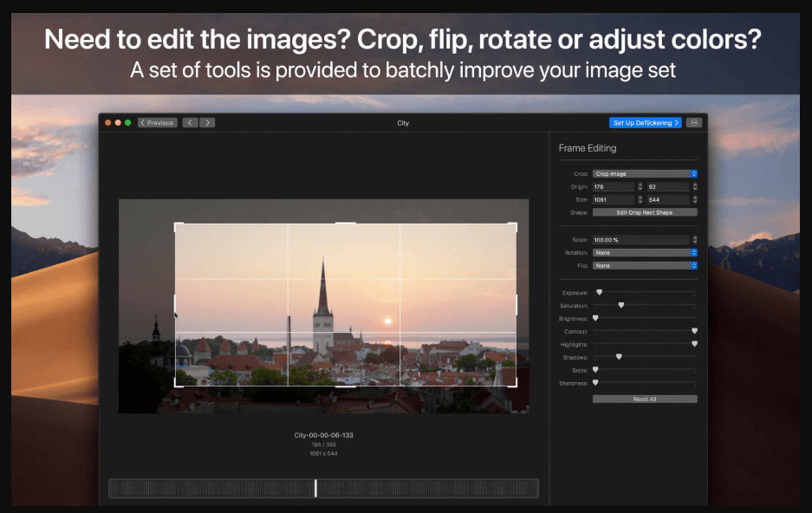Click the Edit Crop Rect Shape button

[645, 213]
